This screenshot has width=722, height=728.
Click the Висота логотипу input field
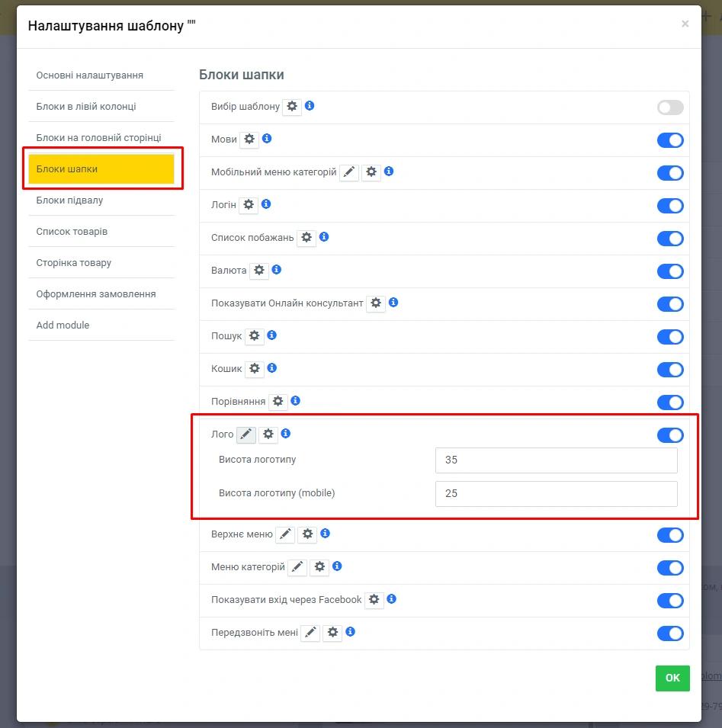pyautogui.click(x=556, y=460)
